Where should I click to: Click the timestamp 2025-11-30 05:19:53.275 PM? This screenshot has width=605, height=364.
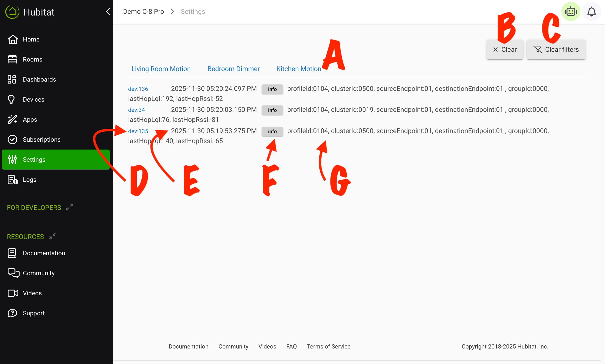(214, 131)
